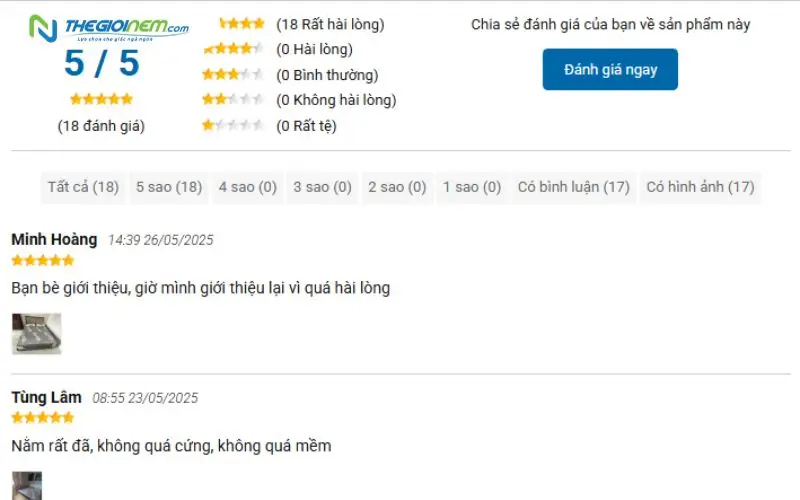The width and height of the screenshot is (800, 500).
Task: Click the one-star rating row icon
Action: pyautogui.click(x=233, y=126)
